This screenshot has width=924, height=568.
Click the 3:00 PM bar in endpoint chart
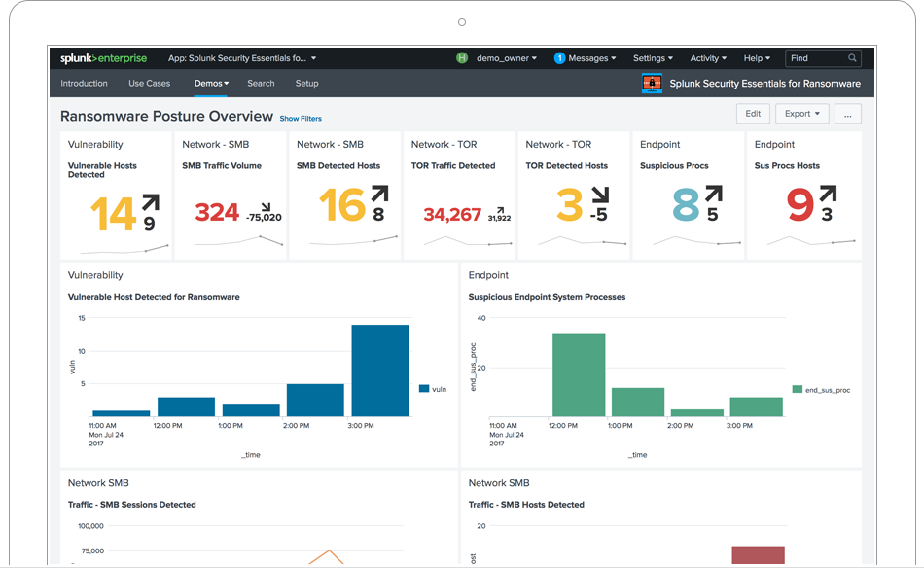756,407
